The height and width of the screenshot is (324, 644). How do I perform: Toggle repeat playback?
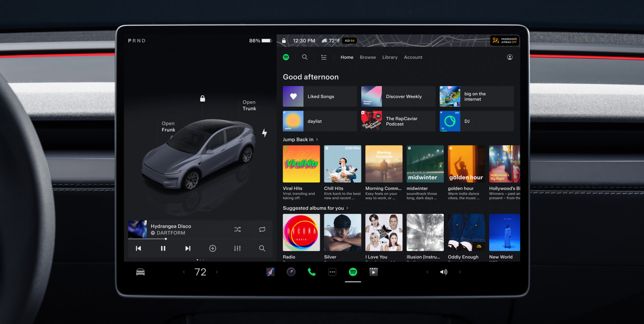(x=262, y=229)
